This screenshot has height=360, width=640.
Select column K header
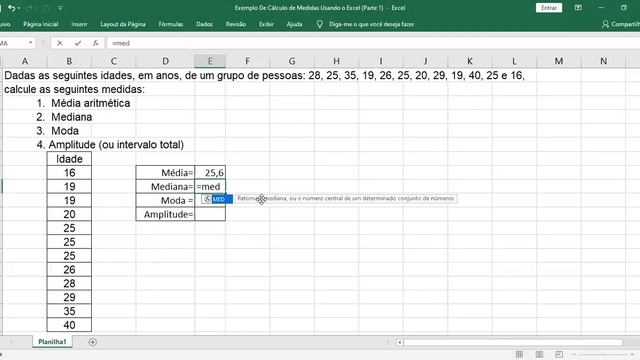coord(470,61)
